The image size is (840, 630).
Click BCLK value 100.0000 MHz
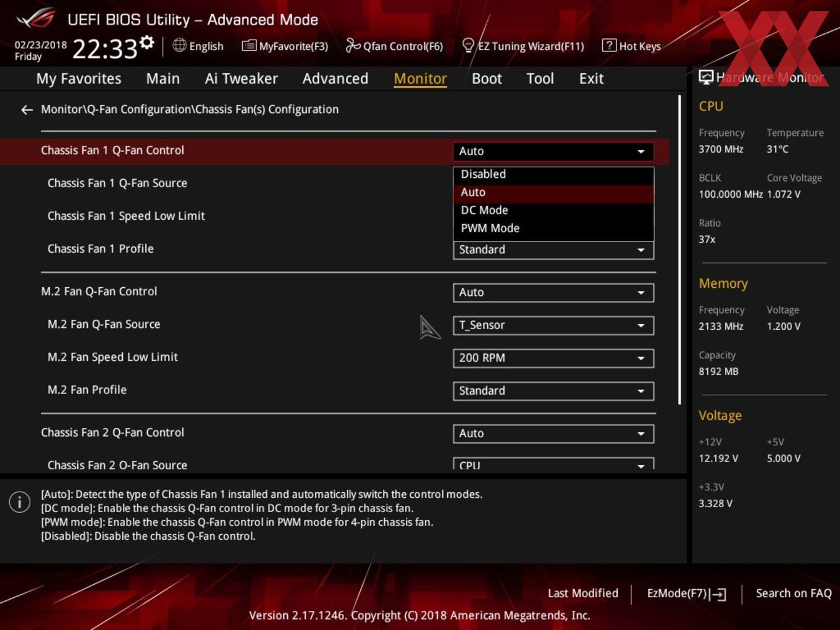click(731, 195)
